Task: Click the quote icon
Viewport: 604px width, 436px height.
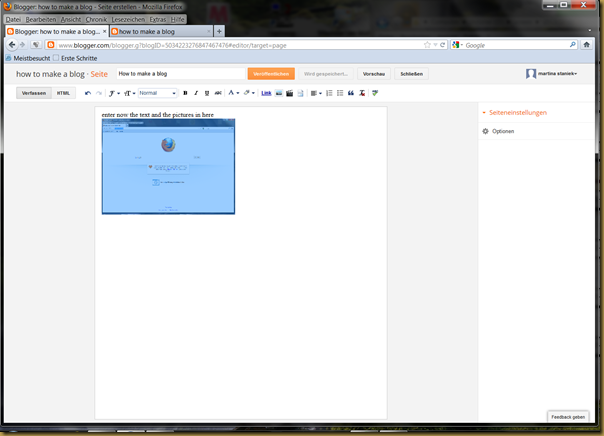Action: click(x=351, y=93)
